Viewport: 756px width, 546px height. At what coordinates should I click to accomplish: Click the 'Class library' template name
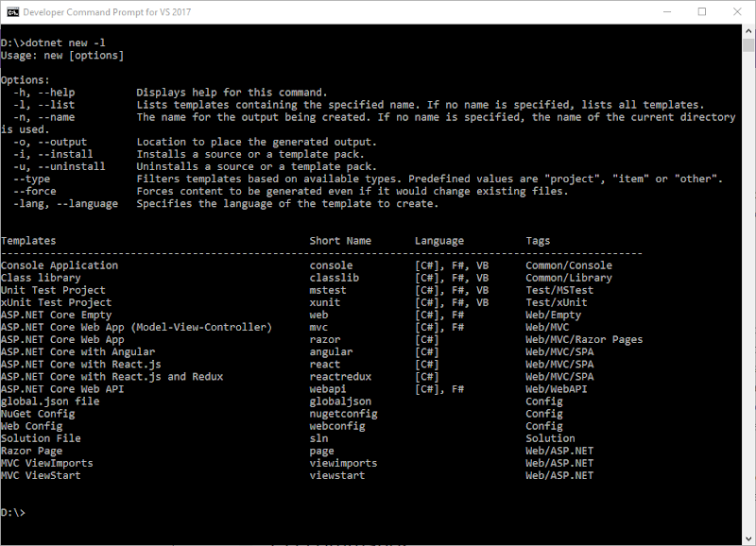pyautogui.click(x=41, y=278)
